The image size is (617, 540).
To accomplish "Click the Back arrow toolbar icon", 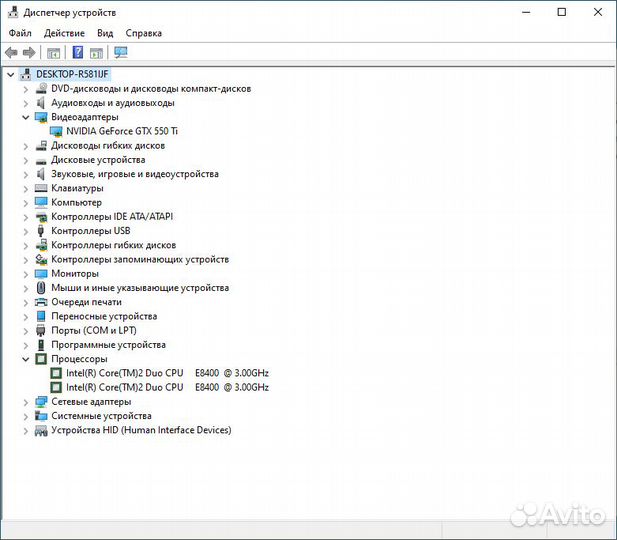I will [11, 52].
